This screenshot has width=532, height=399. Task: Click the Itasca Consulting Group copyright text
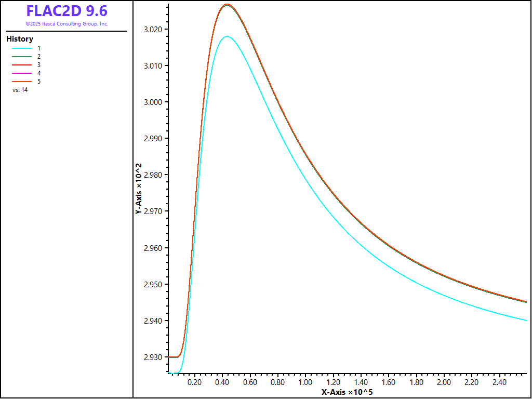click(x=66, y=24)
